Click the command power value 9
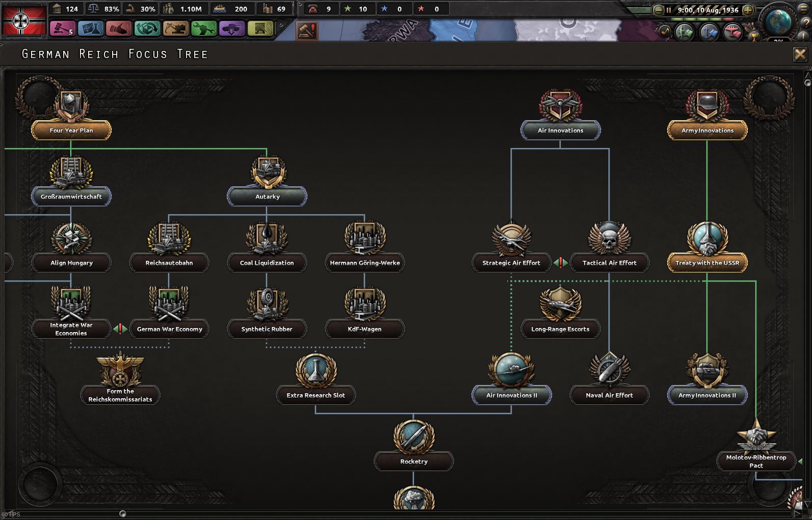This screenshot has height=520, width=812. pyautogui.click(x=320, y=9)
